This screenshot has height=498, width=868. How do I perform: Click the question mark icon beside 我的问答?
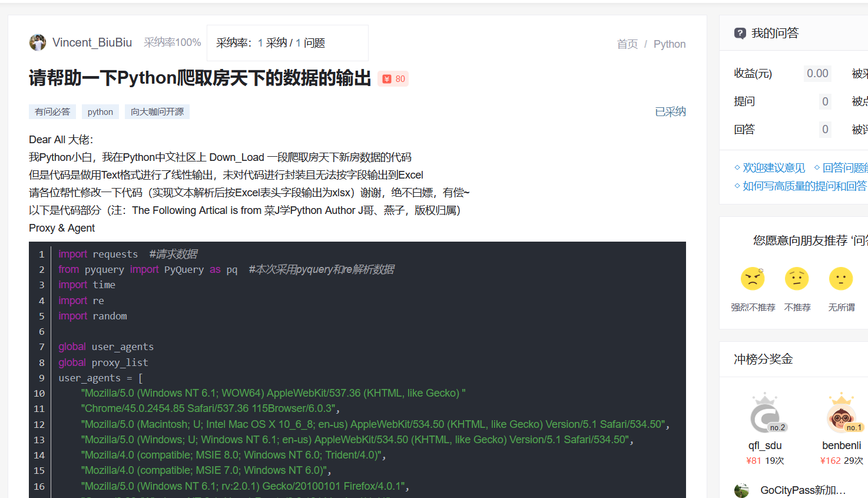(740, 34)
